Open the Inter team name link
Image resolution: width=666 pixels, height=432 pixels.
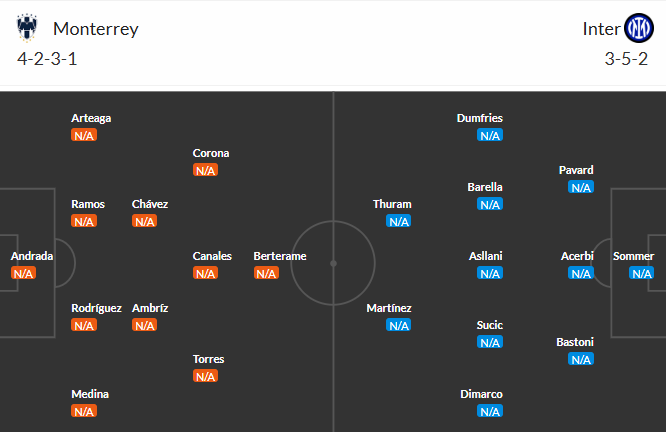coord(601,28)
